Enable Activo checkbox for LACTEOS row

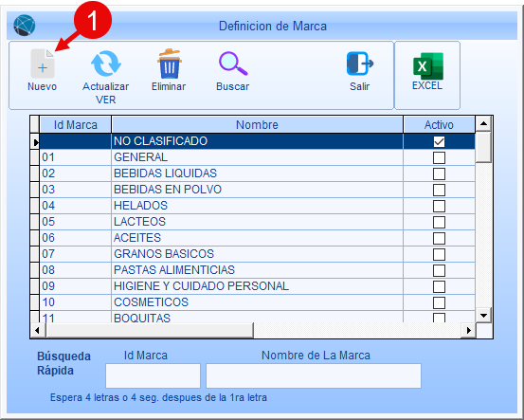pos(439,222)
